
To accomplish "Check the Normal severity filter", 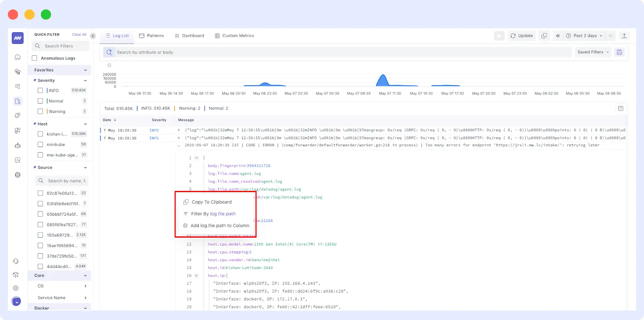I will point(40,101).
